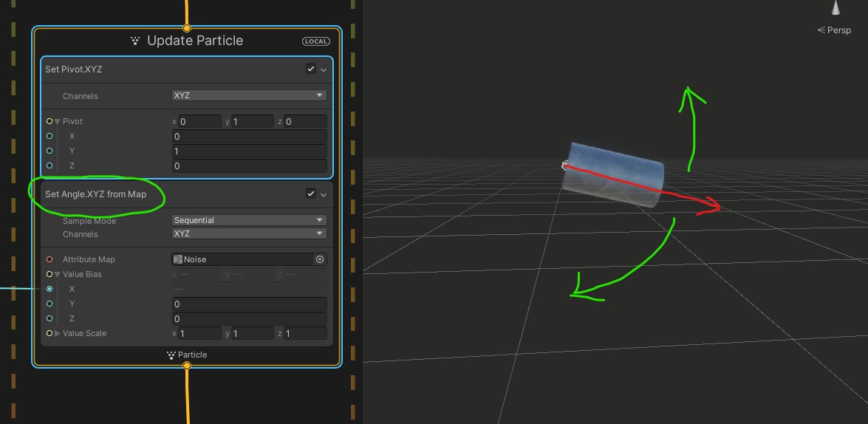The image size is (868, 424).
Task: Edit the Value Scale x field
Action: 199,333
